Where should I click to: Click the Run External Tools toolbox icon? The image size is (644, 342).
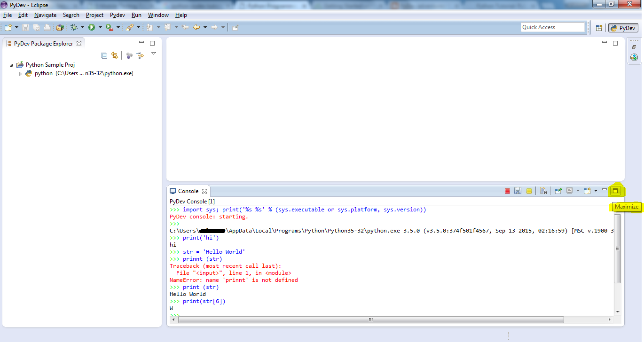[x=109, y=27]
